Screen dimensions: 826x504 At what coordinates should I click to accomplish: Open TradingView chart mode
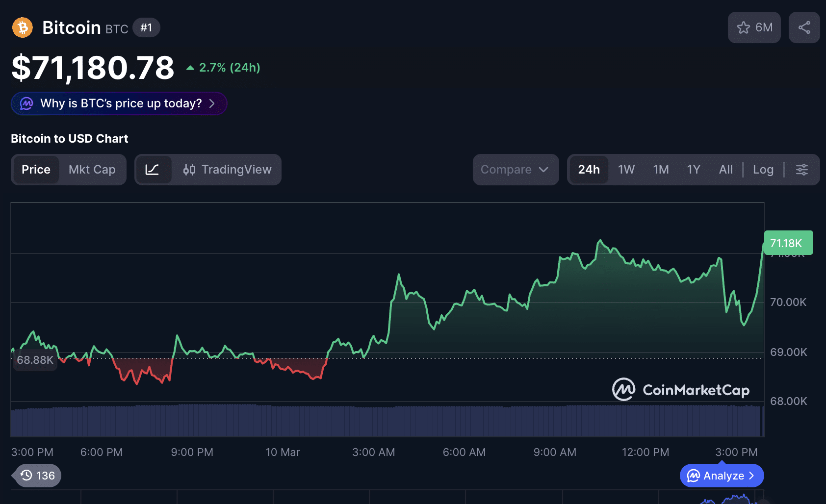click(227, 170)
